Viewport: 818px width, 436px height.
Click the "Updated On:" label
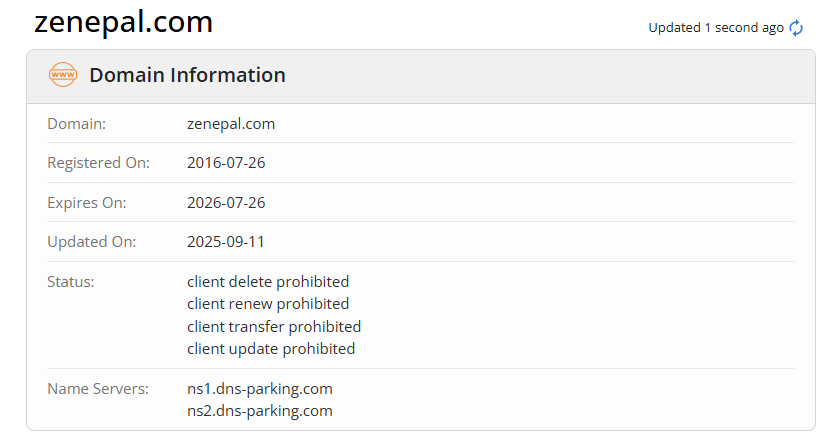[92, 242]
